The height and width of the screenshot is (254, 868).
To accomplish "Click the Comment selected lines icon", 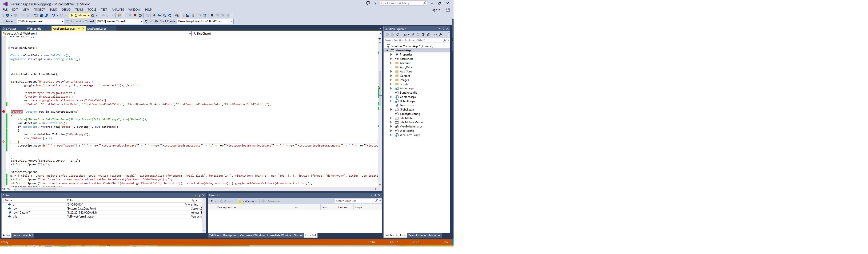I will [x=199, y=16].
